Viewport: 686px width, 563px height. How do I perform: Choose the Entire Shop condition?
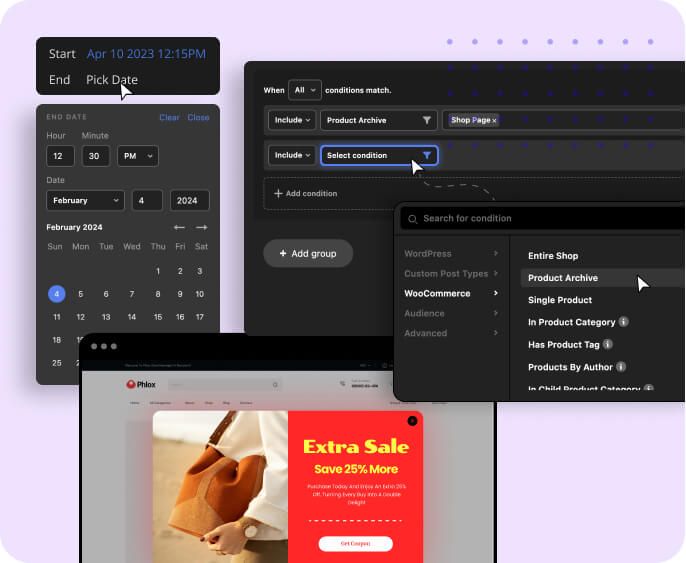pos(553,256)
